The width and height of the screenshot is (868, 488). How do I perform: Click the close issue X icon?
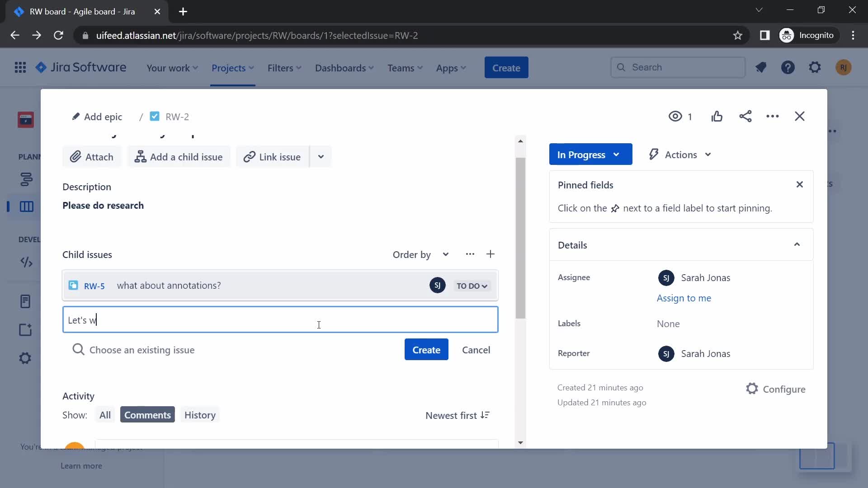(800, 116)
